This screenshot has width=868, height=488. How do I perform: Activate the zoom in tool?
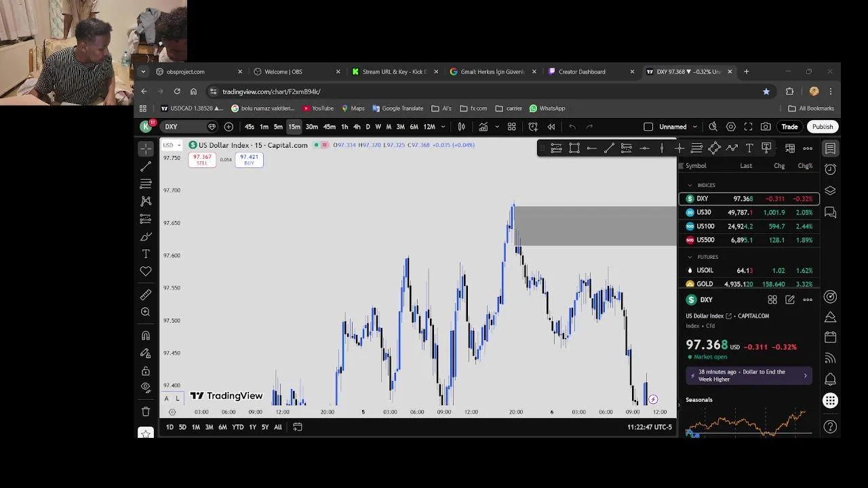pyautogui.click(x=146, y=312)
